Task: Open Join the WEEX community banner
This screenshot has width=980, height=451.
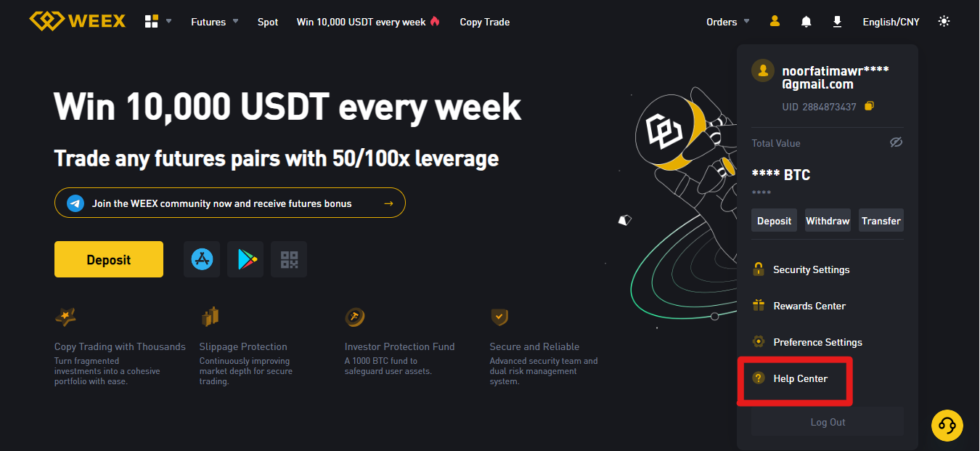Action: [230, 203]
